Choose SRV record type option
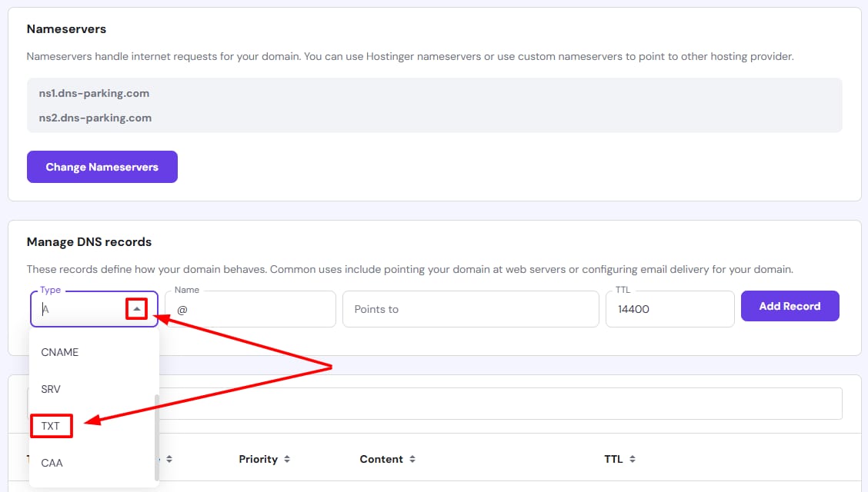 coord(51,389)
